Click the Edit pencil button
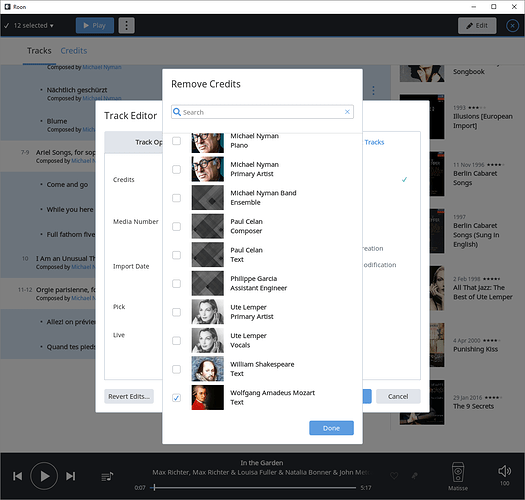The image size is (525, 500). [477, 25]
